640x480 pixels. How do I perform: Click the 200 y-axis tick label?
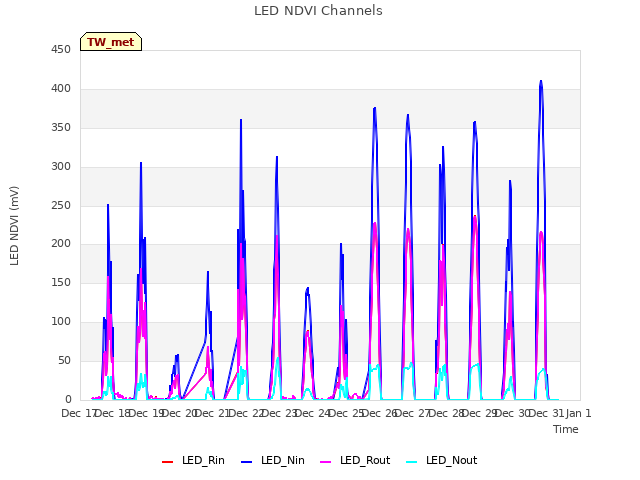(61, 244)
